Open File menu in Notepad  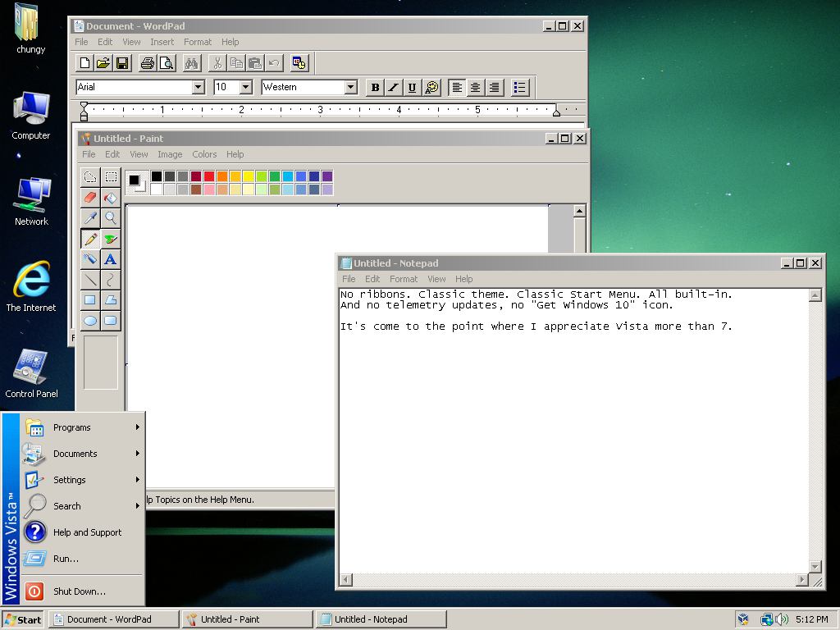pos(349,279)
